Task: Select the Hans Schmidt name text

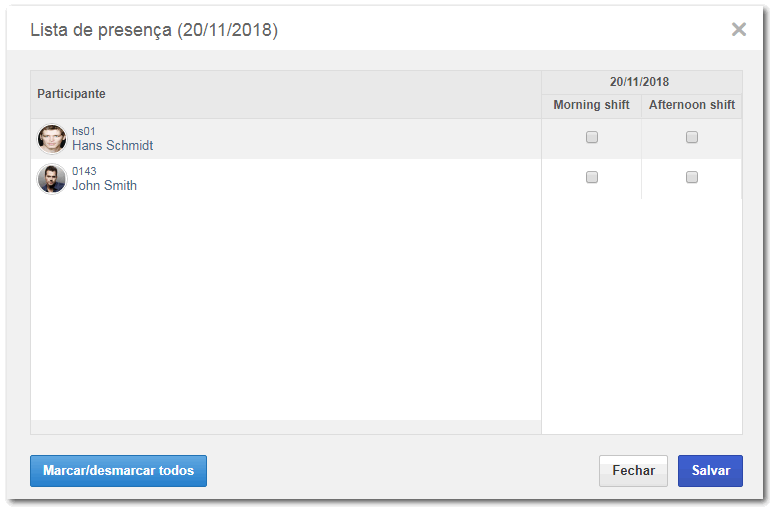Action: click(x=113, y=146)
